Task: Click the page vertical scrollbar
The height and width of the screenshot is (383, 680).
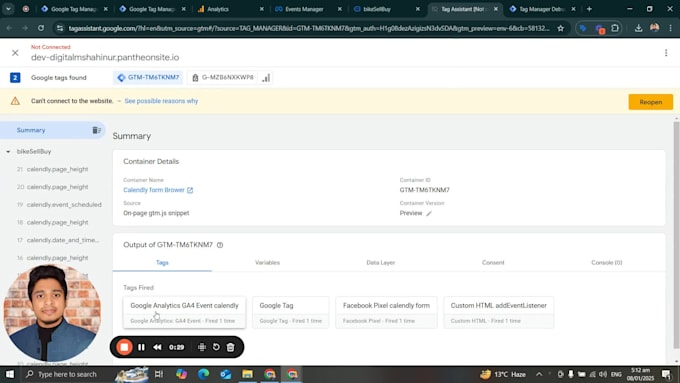Action: point(677,234)
